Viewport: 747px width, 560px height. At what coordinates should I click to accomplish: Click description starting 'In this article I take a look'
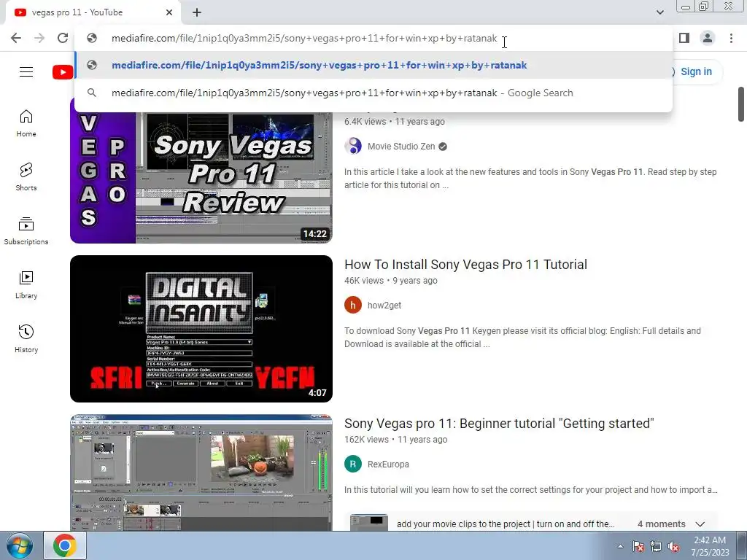530,178
